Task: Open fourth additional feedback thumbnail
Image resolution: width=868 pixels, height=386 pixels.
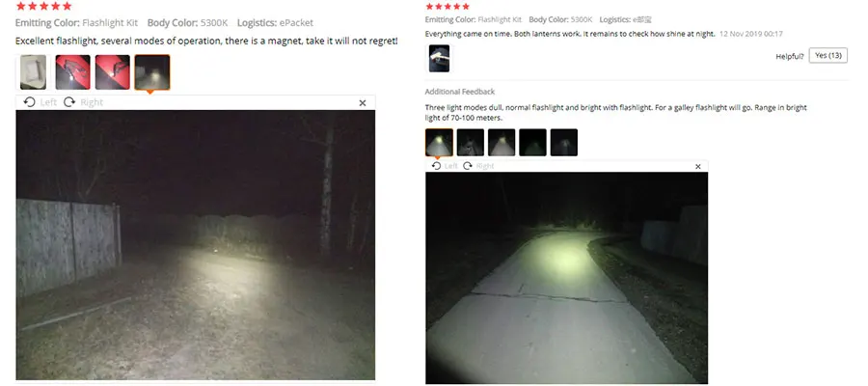Action: coord(532,143)
